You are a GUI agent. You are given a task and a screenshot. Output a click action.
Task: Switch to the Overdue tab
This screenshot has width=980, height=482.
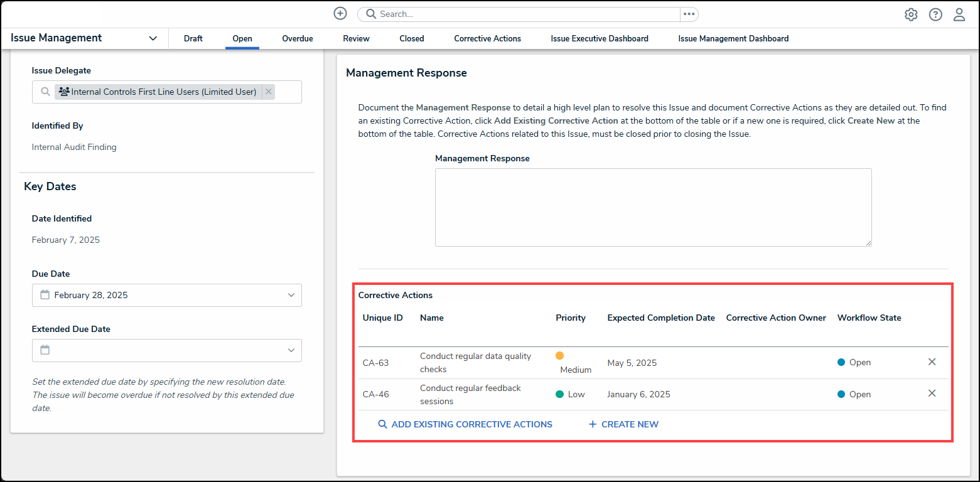pos(297,39)
